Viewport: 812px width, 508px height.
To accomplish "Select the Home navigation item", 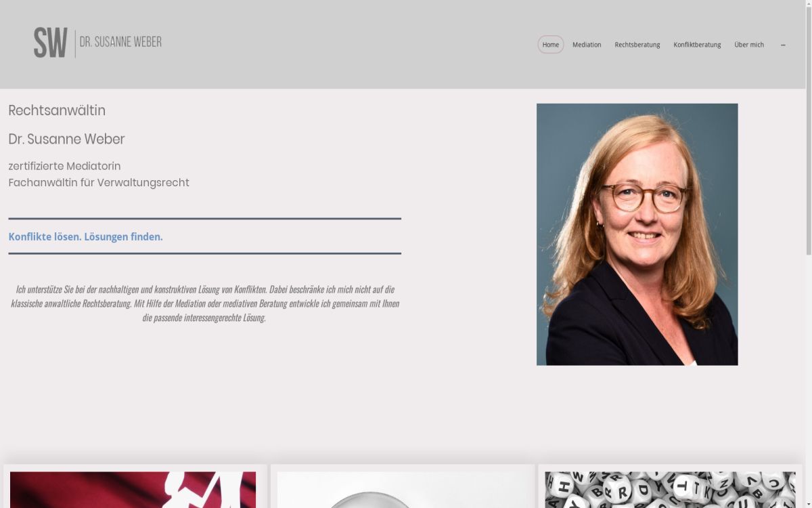I will point(550,44).
